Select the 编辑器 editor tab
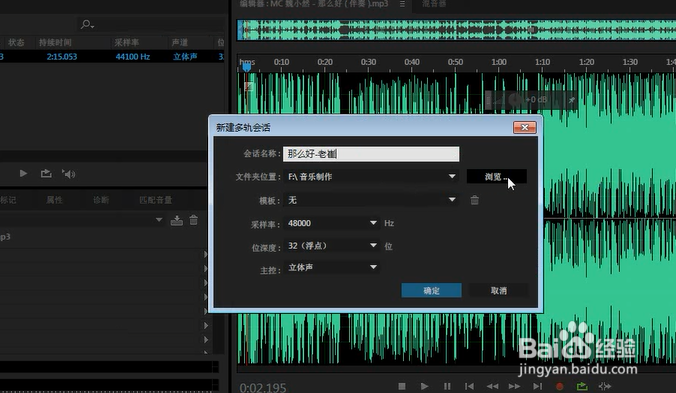676x393 pixels. click(x=314, y=4)
